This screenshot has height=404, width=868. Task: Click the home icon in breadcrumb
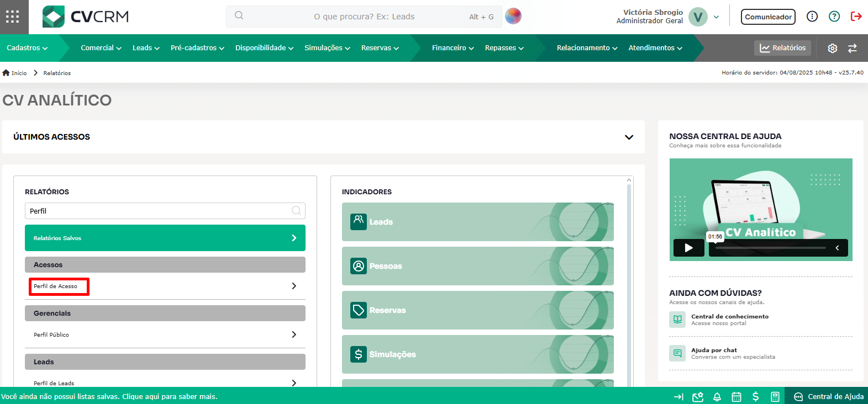6,73
